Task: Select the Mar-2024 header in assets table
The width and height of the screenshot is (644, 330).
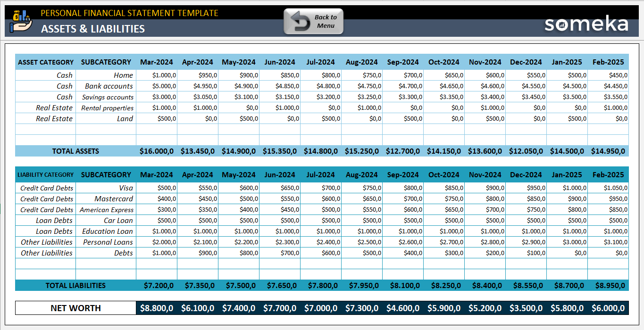Action: click(156, 62)
